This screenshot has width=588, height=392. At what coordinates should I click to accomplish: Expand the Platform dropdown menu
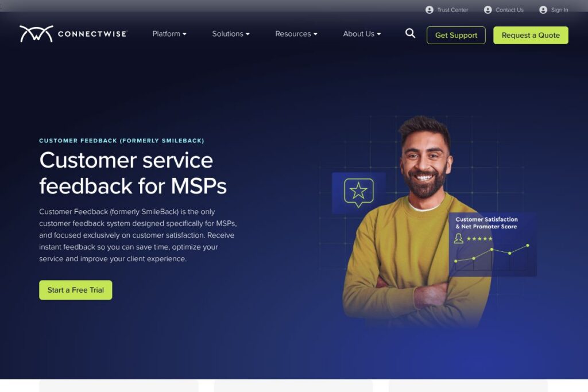click(x=169, y=34)
